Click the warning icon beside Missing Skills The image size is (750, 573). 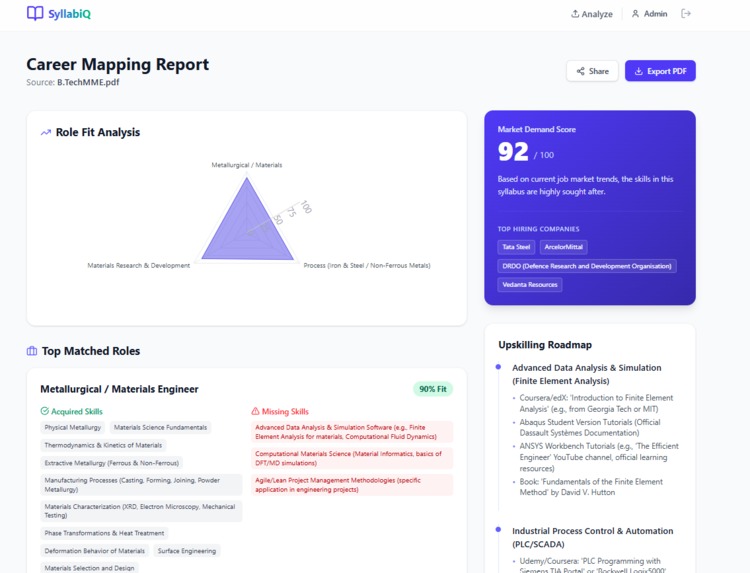click(x=255, y=411)
